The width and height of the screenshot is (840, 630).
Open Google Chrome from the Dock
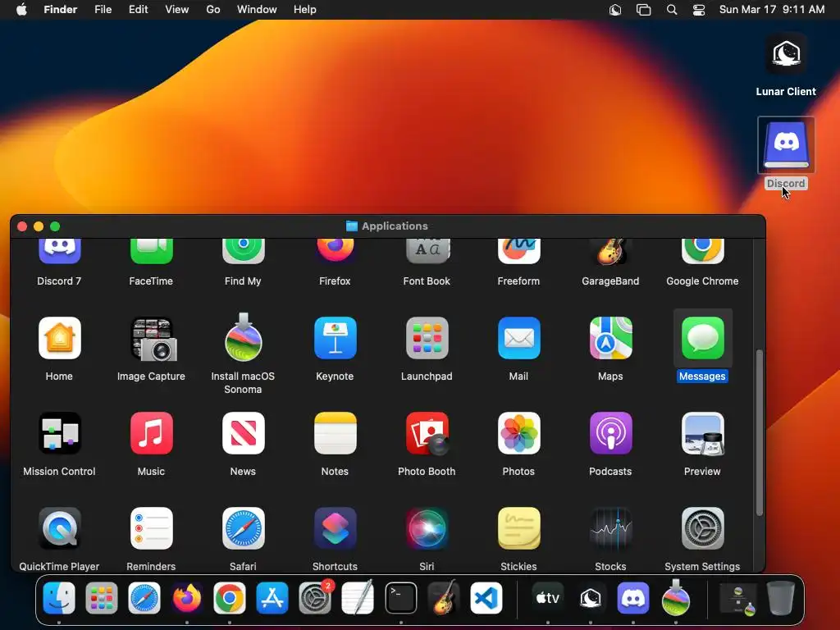pos(230,598)
